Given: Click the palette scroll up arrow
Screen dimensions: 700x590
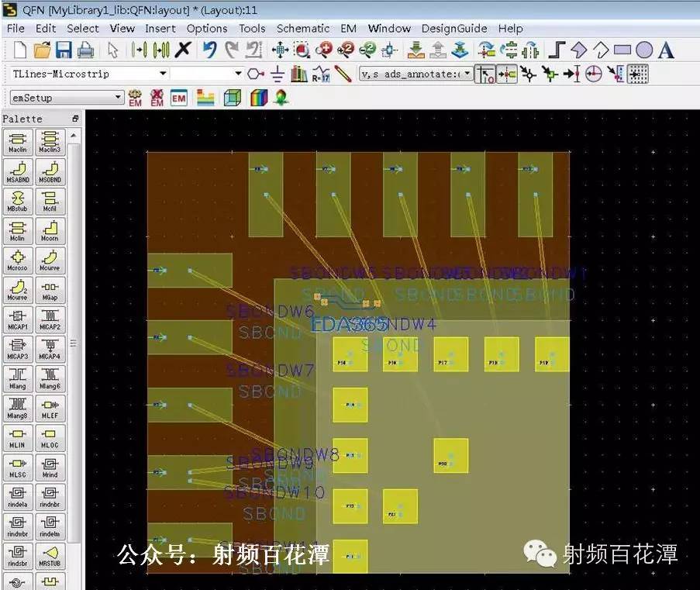Looking at the screenshot, I should pyautogui.click(x=74, y=135).
